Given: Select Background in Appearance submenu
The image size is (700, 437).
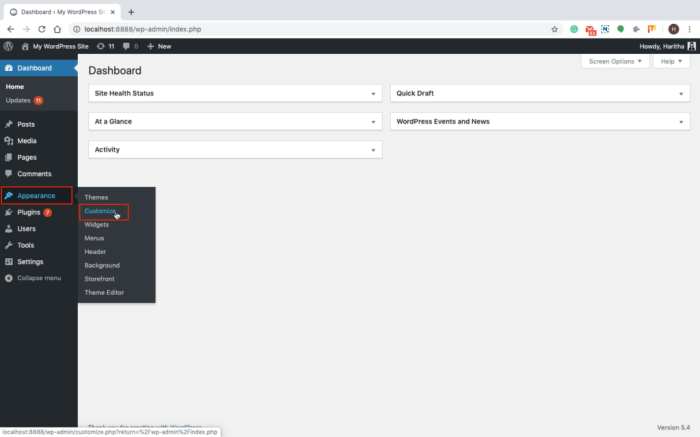Looking at the screenshot, I should 102,265.
